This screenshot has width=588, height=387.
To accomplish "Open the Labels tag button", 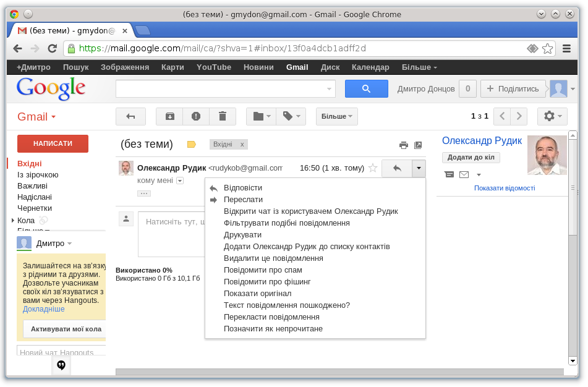I will (291, 116).
